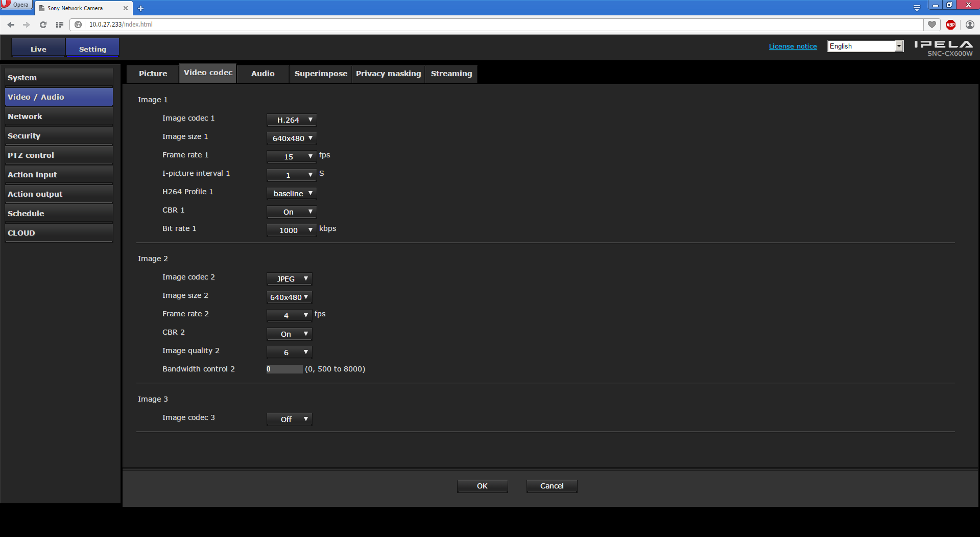The width and height of the screenshot is (980, 537).
Task: Open the English language selector
Action: click(865, 46)
